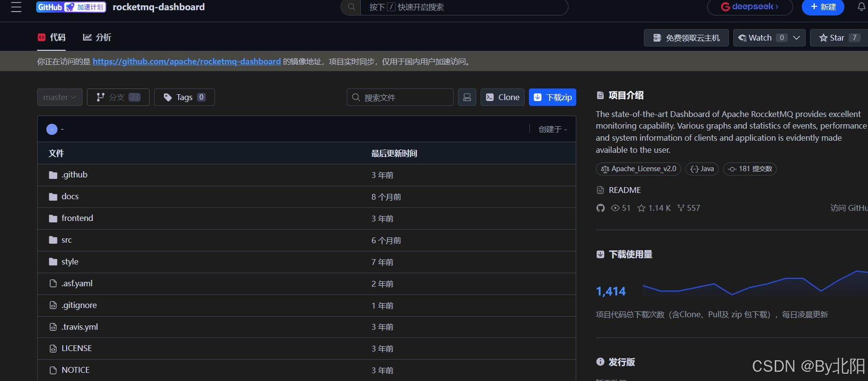Click the Apache_License_v2.0 badge

[638, 169]
